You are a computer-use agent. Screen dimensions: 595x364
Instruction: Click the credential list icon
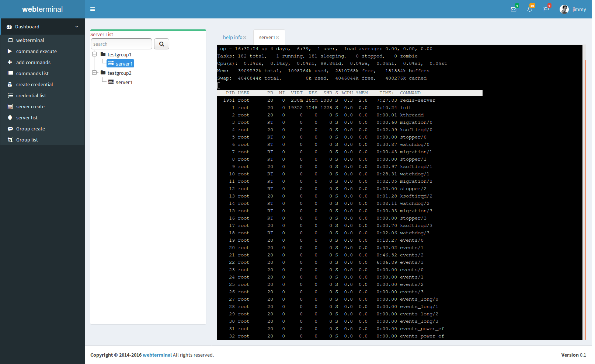coord(10,95)
